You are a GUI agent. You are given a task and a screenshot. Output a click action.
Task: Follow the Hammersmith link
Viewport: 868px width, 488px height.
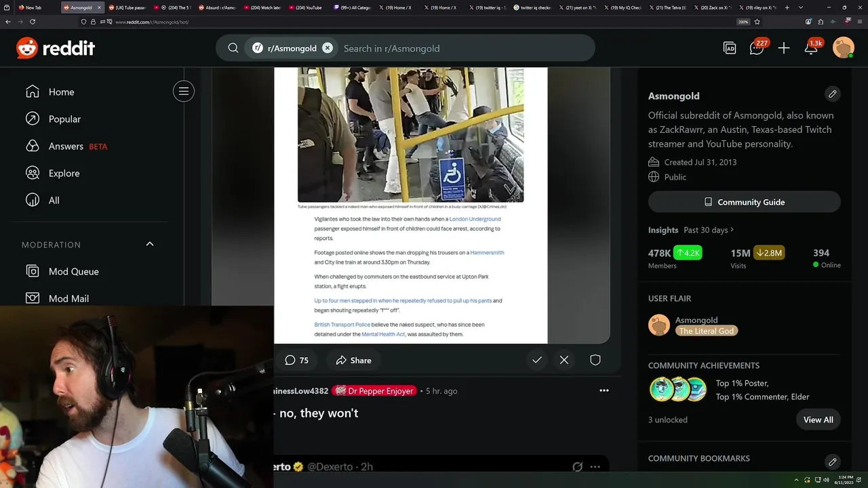point(487,252)
